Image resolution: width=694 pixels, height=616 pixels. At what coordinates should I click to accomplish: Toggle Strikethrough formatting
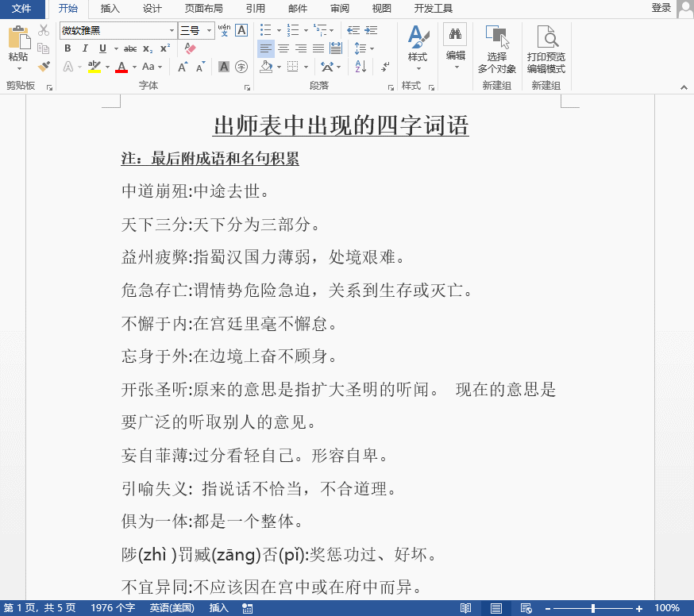pyautogui.click(x=130, y=48)
